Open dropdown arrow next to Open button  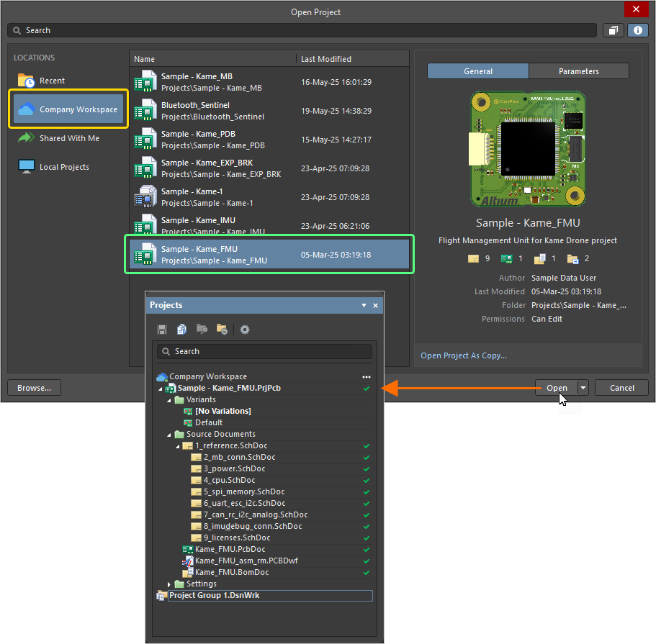click(x=583, y=388)
